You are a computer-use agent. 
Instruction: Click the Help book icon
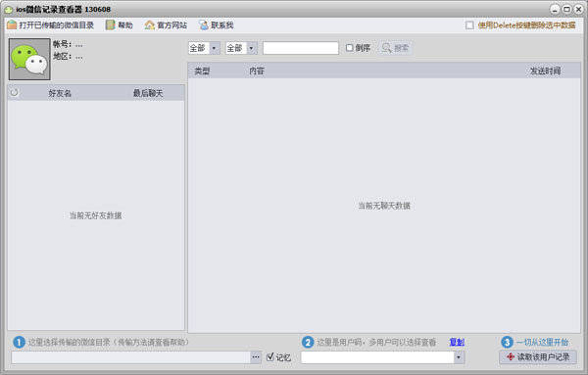(x=110, y=25)
